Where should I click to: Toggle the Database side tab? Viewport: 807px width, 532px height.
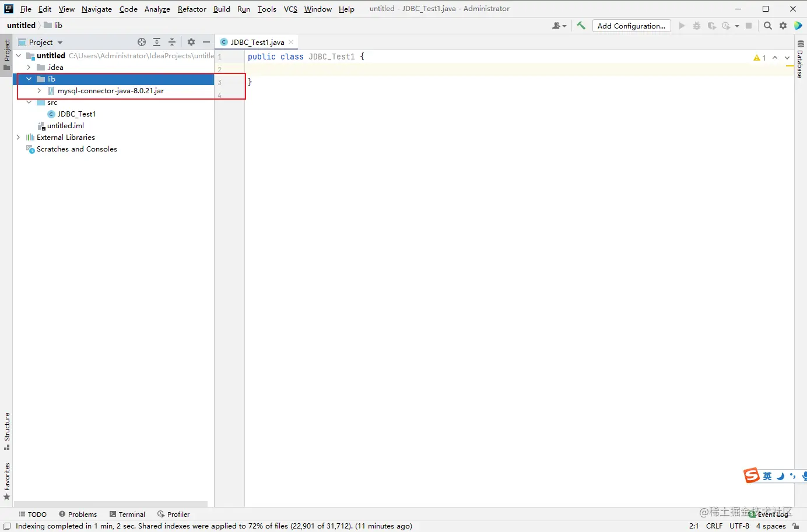tap(800, 59)
